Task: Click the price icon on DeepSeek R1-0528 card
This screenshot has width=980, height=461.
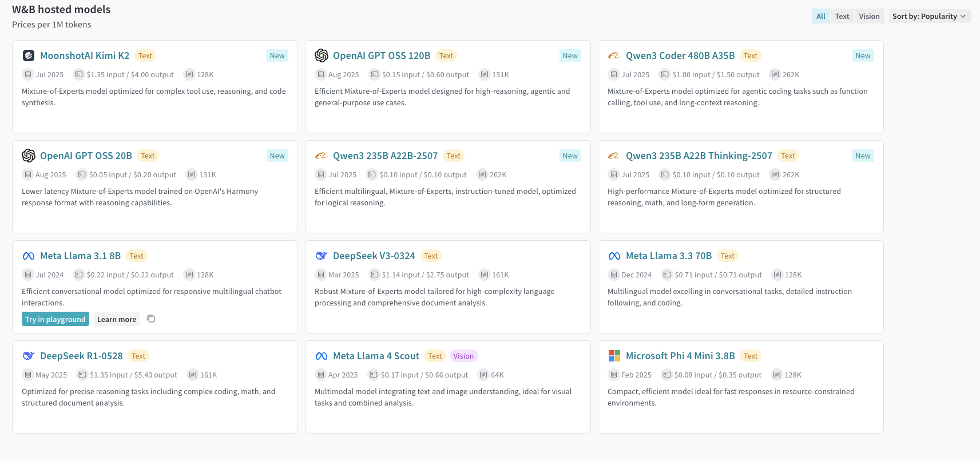Action: pyautogui.click(x=82, y=375)
